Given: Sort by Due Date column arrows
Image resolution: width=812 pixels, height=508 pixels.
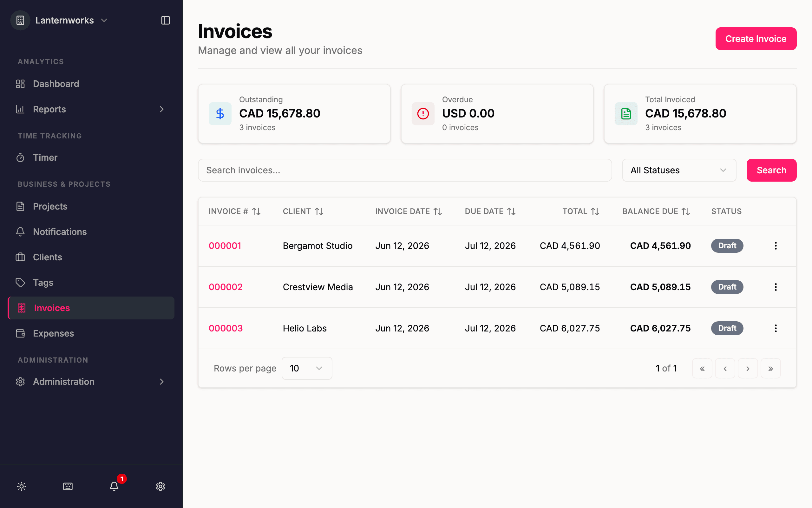Looking at the screenshot, I should pyautogui.click(x=511, y=211).
